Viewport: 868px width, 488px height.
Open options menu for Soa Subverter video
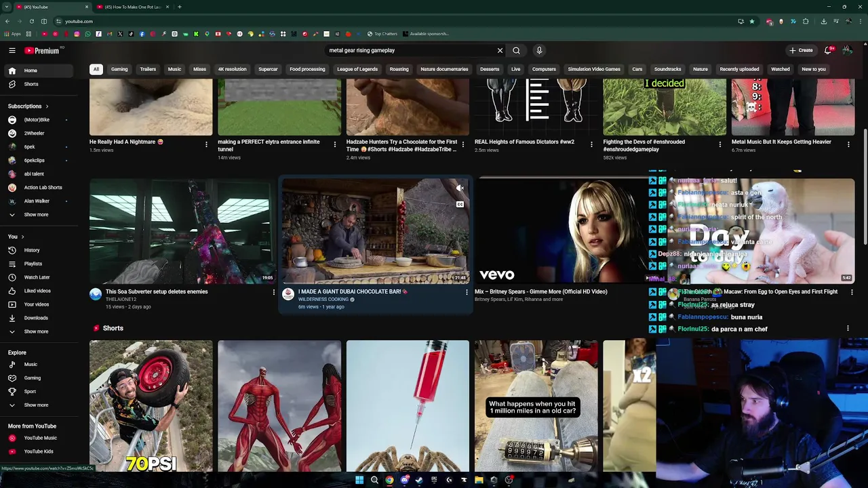(274, 292)
